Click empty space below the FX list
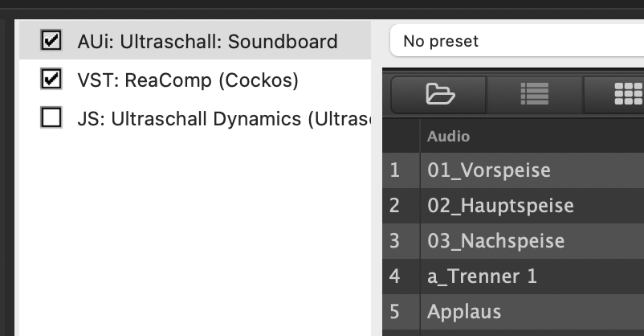This screenshot has height=336, width=644. (193, 241)
